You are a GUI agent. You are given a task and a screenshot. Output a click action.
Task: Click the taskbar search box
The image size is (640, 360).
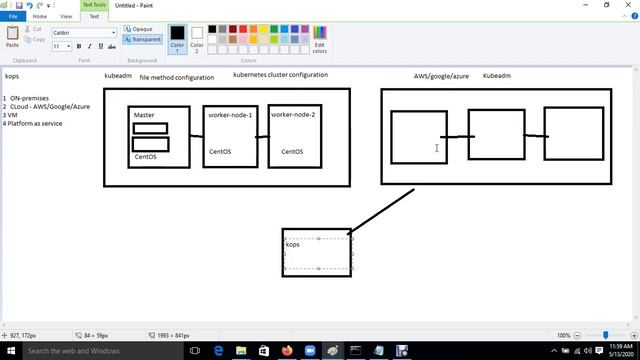click(x=103, y=351)
